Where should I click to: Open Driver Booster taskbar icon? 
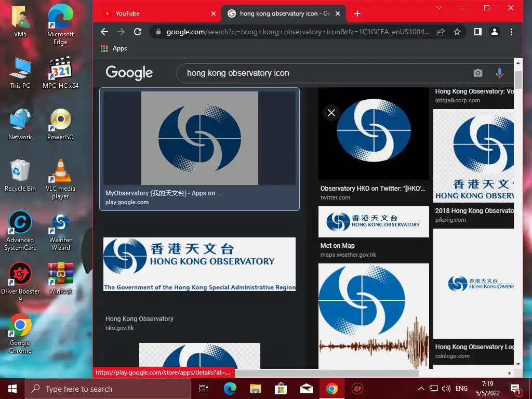[357, 389]
